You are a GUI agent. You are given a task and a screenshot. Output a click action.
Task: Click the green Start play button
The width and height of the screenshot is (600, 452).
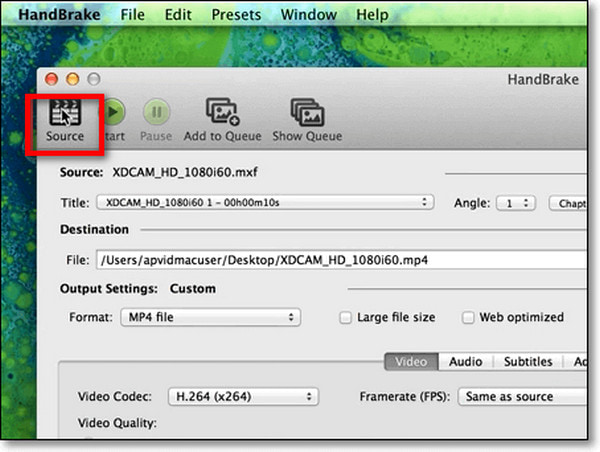click(114, 112)
